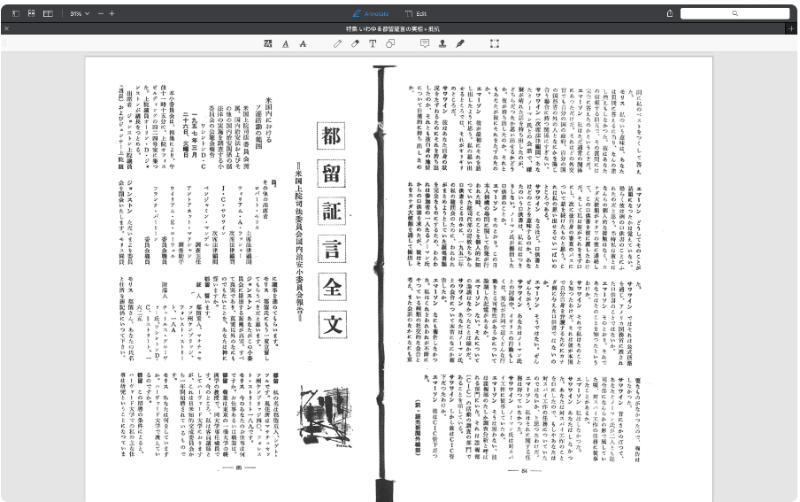Switch to Edit mode tab

[x=416, y=14]
